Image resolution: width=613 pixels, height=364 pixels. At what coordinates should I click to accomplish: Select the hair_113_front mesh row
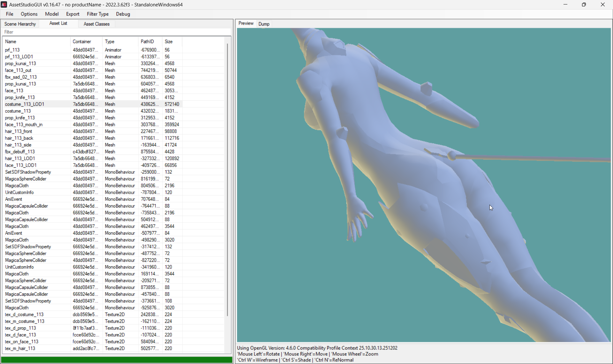(x=19, y=131)
